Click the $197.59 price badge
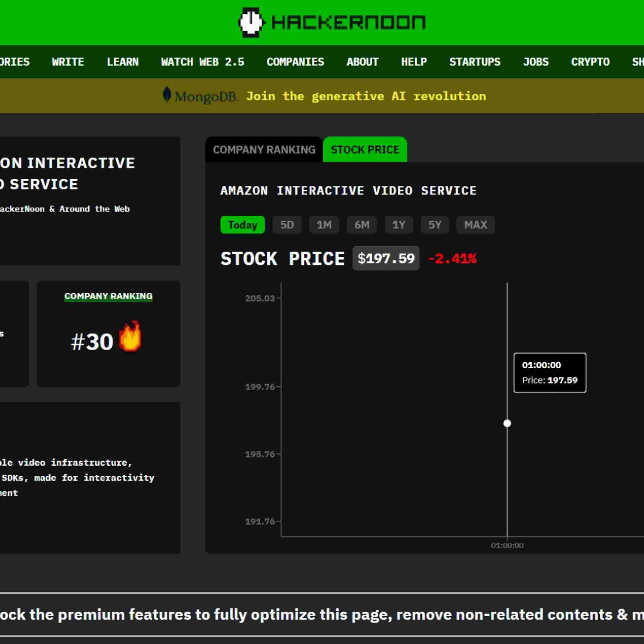This screenshot has height=644, width=644. 386,258
